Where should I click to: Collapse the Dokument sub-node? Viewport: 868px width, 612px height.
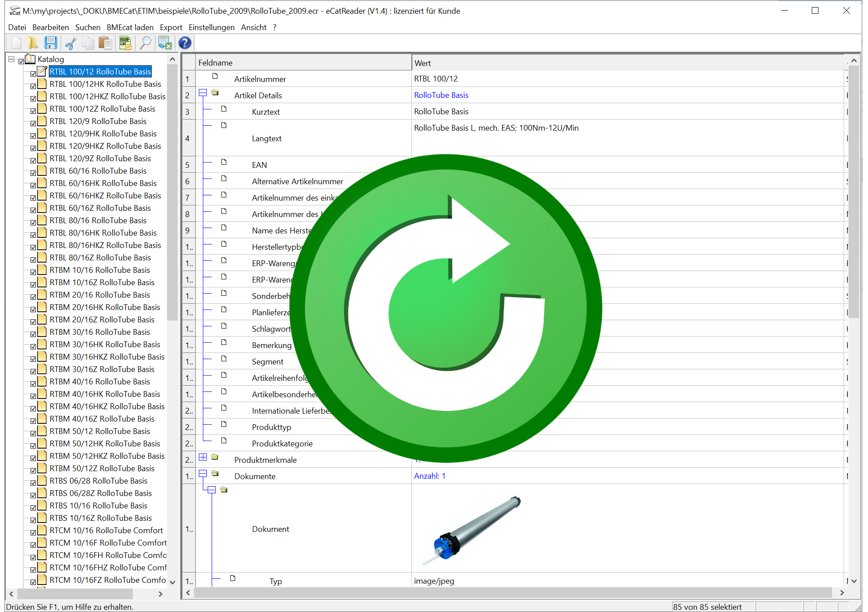tap(212, 490)
